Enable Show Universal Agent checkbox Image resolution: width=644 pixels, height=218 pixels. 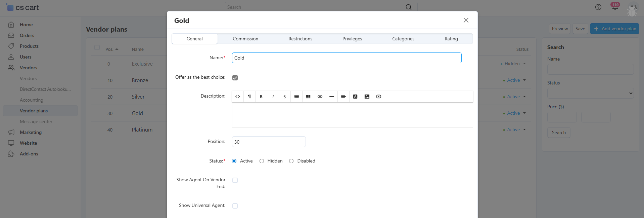coord(235,206)
